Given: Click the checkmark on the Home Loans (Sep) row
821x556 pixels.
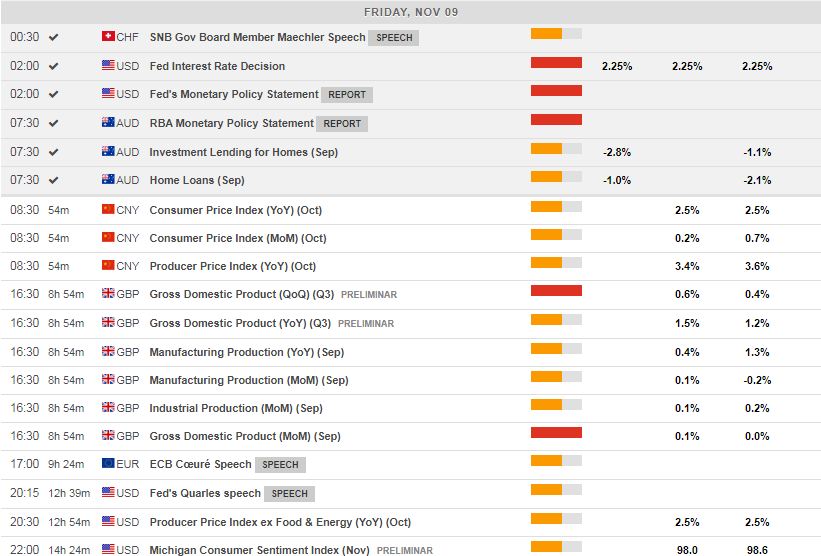Looking at the screenshot, I should click(x=53, y=180).
